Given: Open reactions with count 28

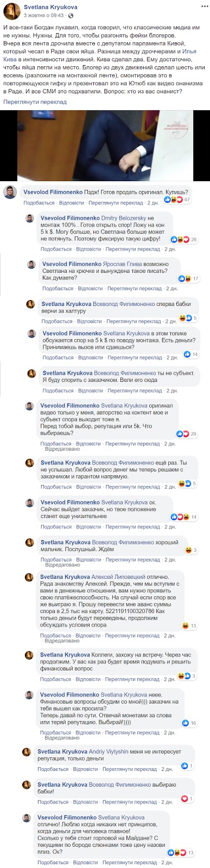Looking at the screenshot, I should click(184, 239).
